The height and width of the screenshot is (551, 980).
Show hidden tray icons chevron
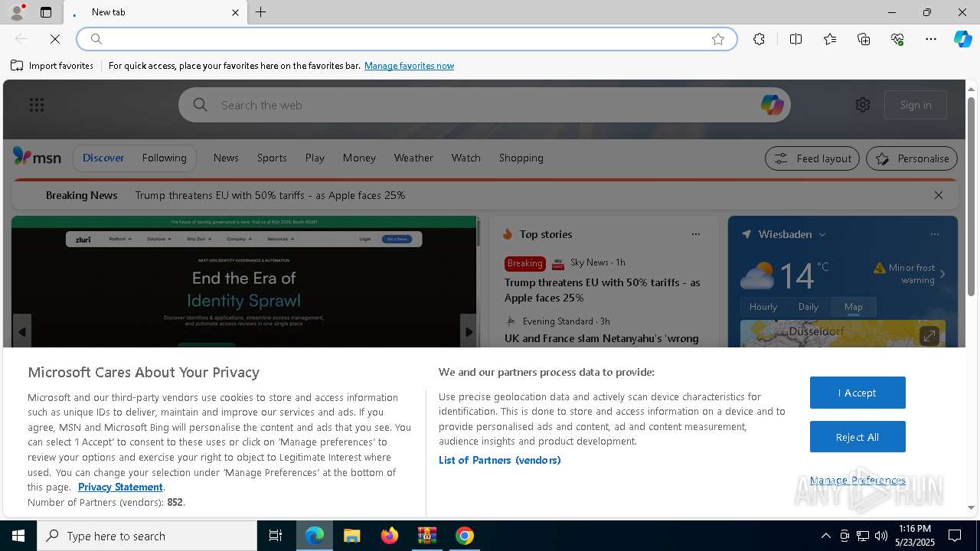coord(825,536)
